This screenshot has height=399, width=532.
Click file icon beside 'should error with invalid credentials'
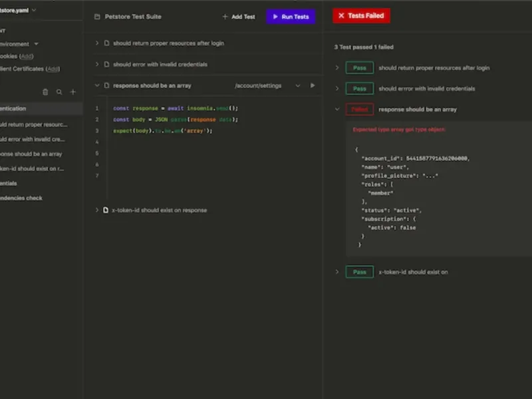(106, 65)
